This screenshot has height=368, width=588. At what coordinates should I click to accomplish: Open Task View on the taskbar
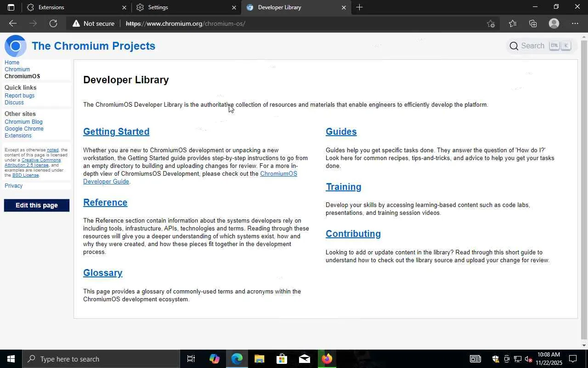[191, 359]
